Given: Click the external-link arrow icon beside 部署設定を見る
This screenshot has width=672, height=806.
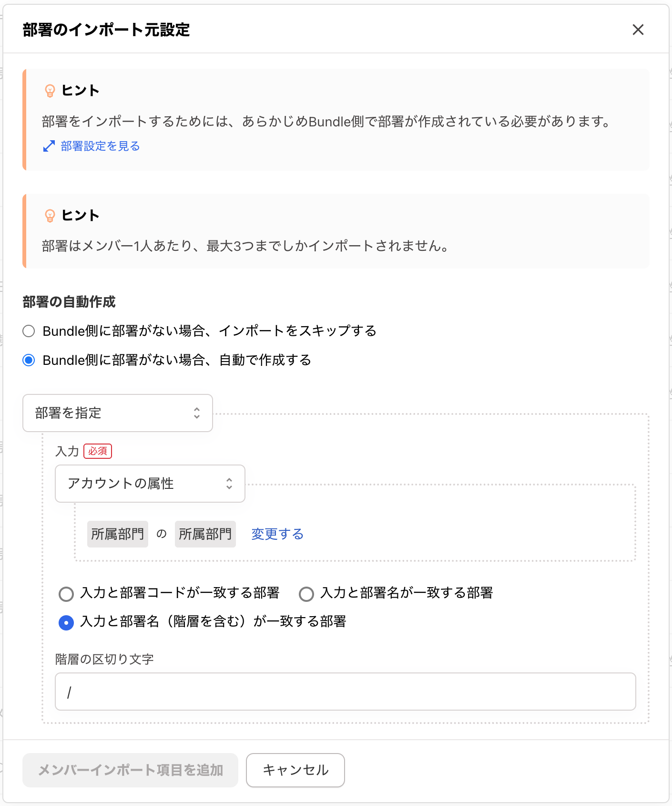Looking at the screenshot, I should point(49,146).
